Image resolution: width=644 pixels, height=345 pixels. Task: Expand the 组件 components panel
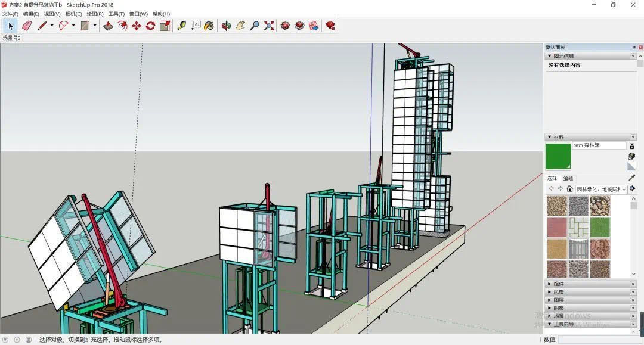pos(558,284)
